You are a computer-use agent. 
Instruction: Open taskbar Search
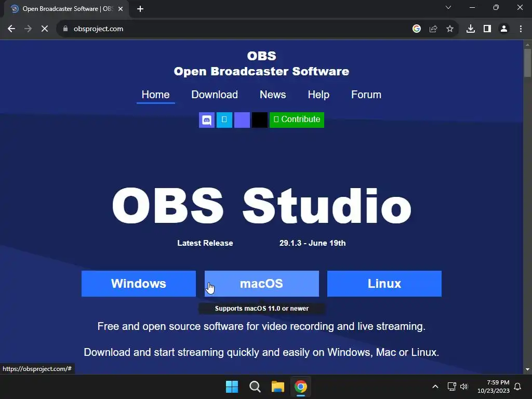coord(255,387)
